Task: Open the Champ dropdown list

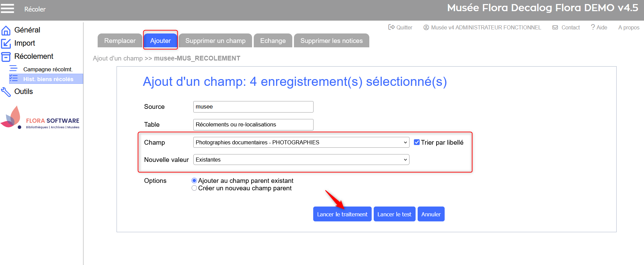Action: 301,142
